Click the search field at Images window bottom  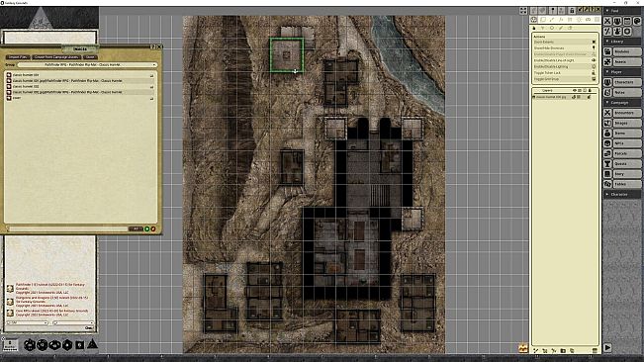[68, 228]
